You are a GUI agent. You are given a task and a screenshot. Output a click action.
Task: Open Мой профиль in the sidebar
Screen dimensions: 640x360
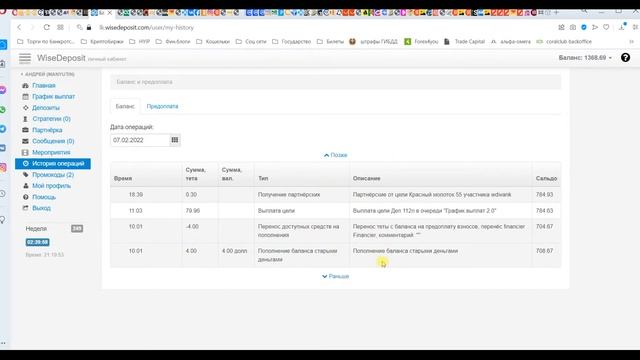[x=51, y=186]
